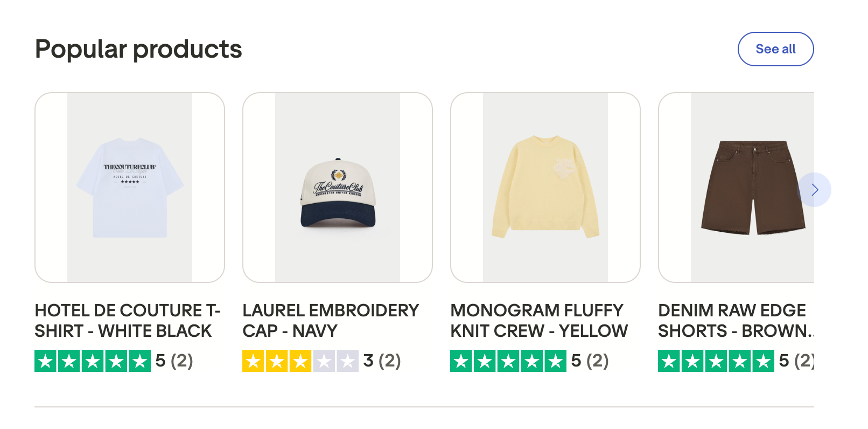
Task: Open the brown Denim Raw Edge Shorts image
Action: click(736, 188)
